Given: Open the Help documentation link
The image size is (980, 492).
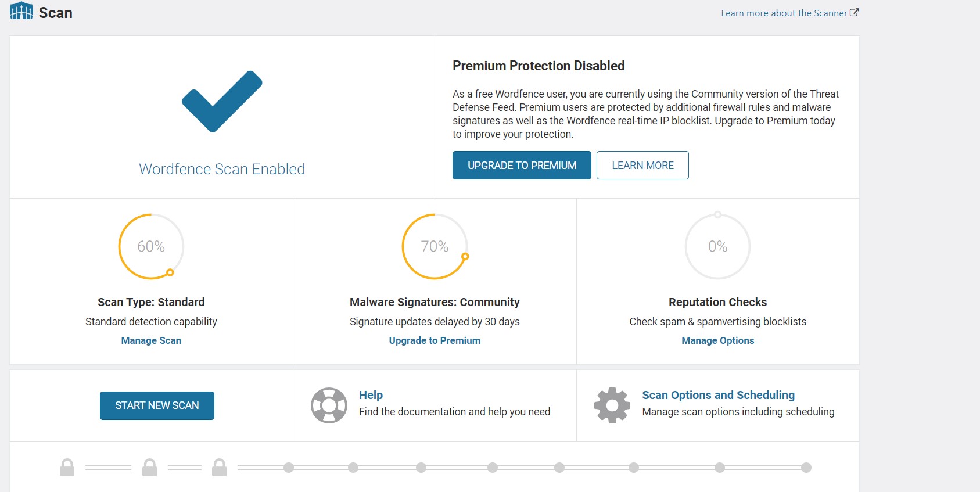Looking at the screenshot, I should 371,395.
